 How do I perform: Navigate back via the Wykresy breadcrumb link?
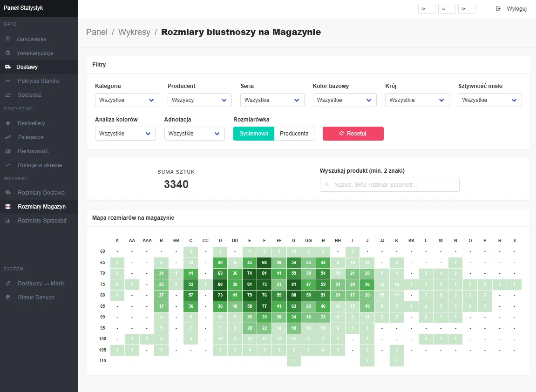pos(134,32)
